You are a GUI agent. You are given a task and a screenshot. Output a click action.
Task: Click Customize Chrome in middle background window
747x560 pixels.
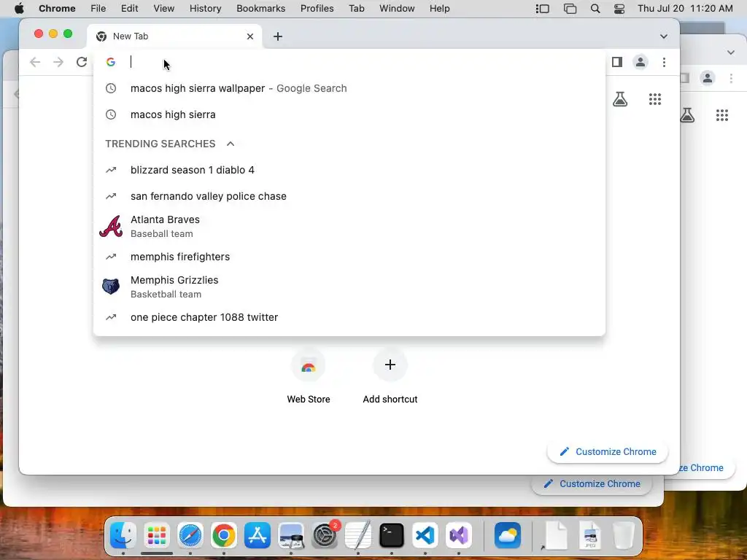[592, 484]
